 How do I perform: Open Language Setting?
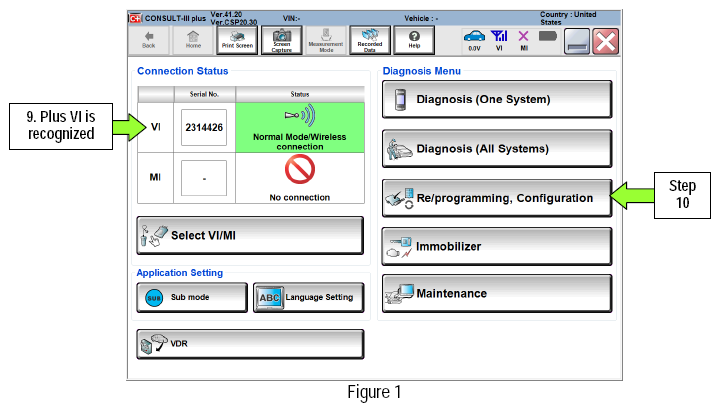pos(309,297)
